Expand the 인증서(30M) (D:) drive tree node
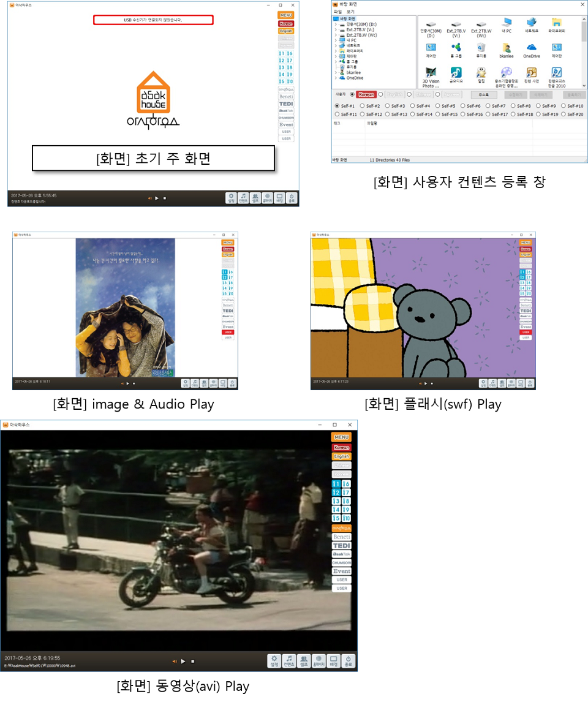 coord(336,24)
